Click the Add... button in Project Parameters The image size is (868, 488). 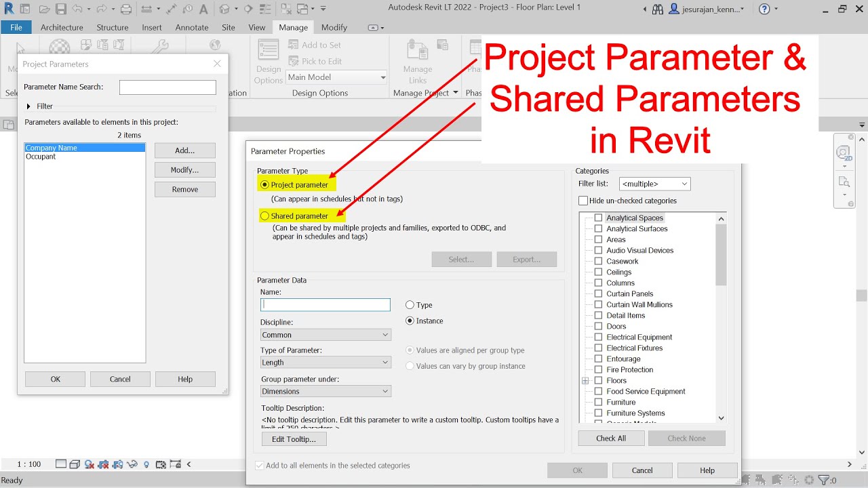tap(184, 150)
